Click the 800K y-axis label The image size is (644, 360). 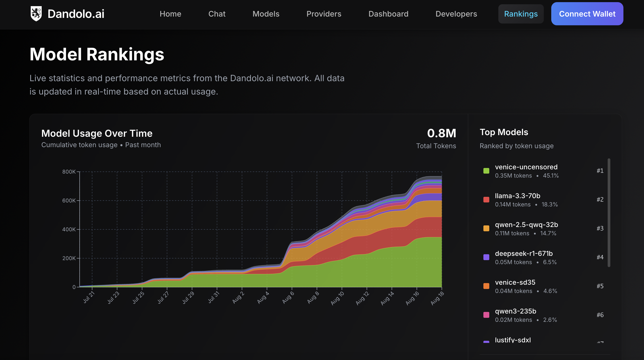(x=69, y=172)
